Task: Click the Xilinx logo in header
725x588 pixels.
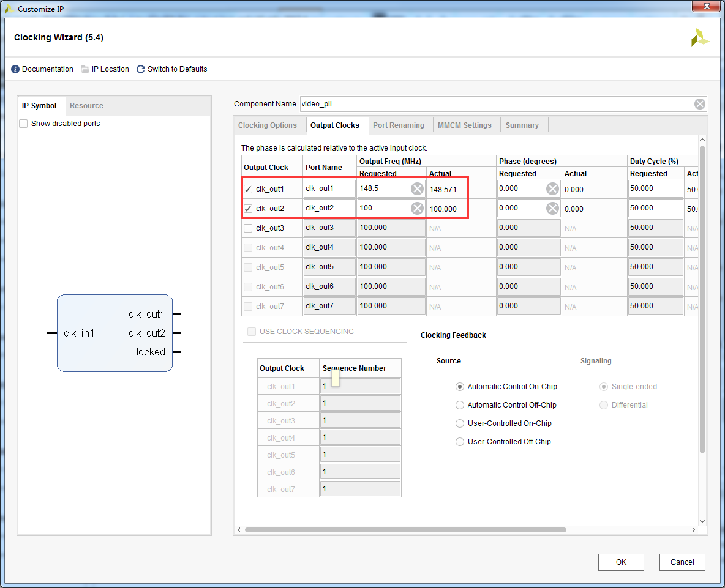Action: [699, 38]
